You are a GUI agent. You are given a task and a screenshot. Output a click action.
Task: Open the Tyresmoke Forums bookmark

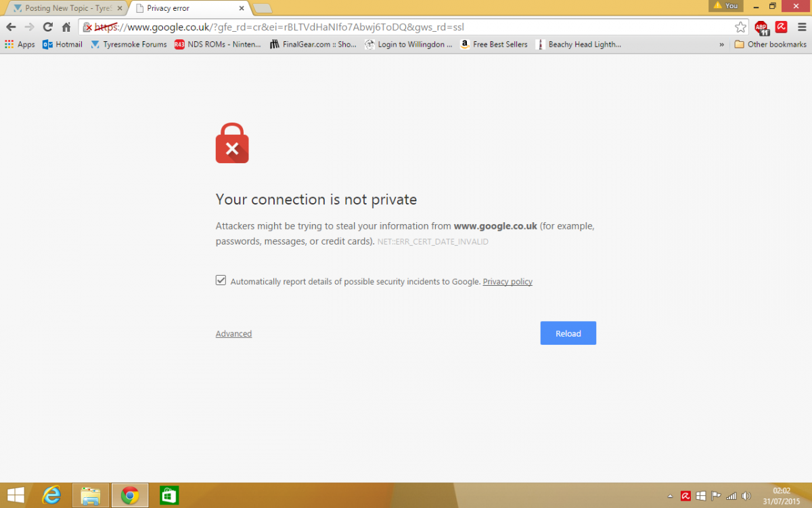128,45
